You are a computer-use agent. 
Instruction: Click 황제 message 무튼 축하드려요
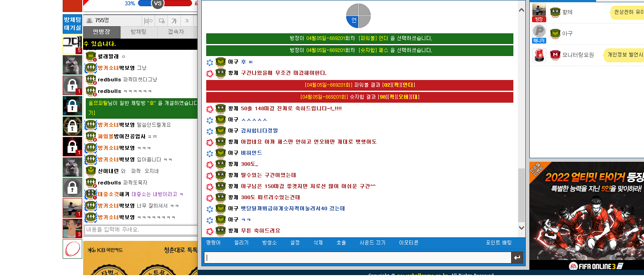(260, 231)
